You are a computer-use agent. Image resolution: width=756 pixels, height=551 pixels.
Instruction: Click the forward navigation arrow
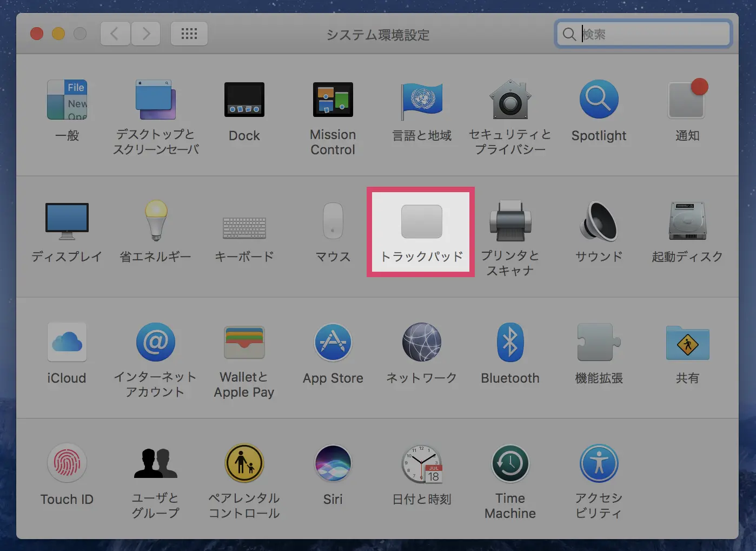click(145, 34)
